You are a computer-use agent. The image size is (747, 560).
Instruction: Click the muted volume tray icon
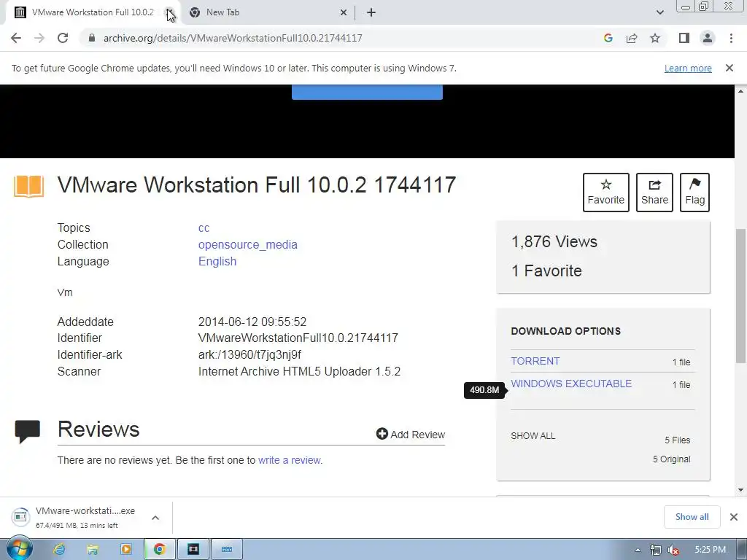point(673,550)
